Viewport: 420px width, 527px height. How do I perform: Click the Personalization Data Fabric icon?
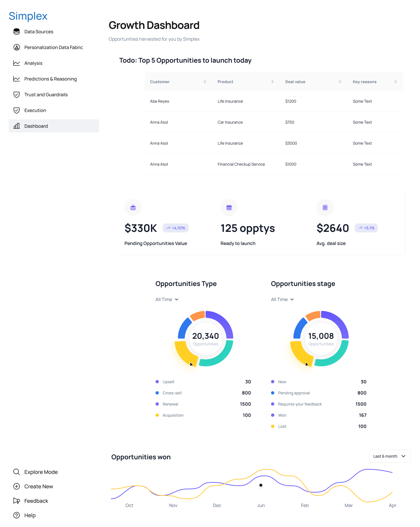16,47
